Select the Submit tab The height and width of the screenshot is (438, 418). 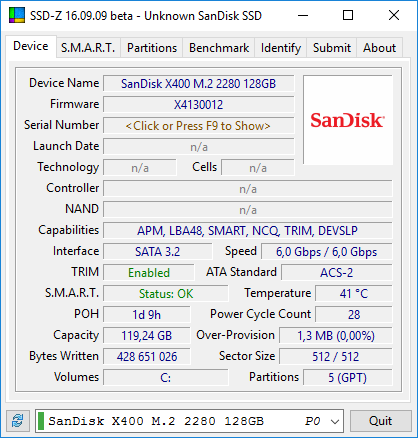tap(332, 48)
